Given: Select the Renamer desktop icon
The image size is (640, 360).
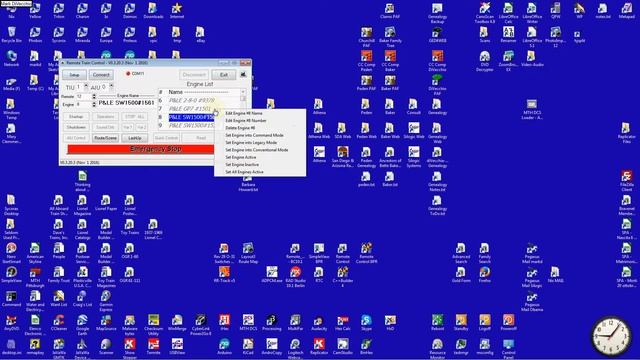Looking at the screenshot, I should point(508,35).
